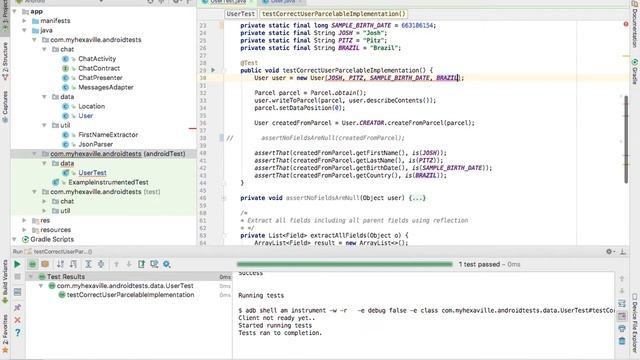Select ExampleInstrumentedTest in tree
The width and height of the screenshot is (640, 360).
(x=108, y=182)
